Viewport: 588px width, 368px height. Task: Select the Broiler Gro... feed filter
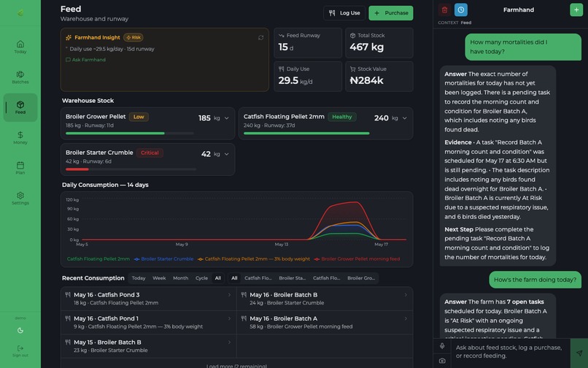[x=360, y=278]
